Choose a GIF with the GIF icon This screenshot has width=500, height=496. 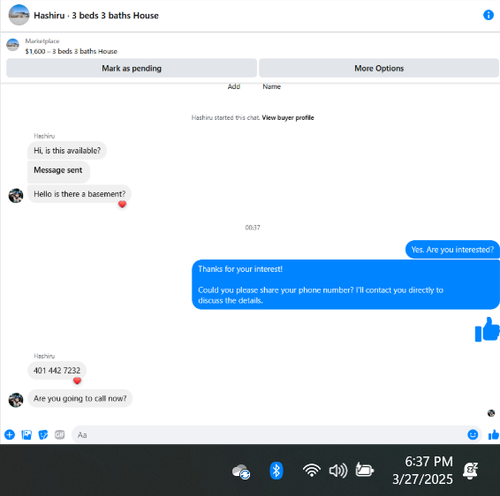click(x=60, y=435)
